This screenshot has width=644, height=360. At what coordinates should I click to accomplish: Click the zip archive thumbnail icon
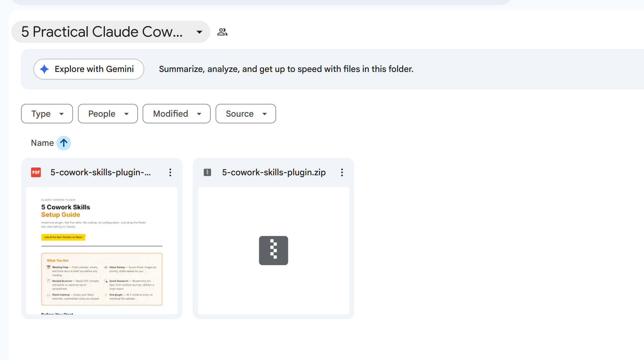(273, 251)
